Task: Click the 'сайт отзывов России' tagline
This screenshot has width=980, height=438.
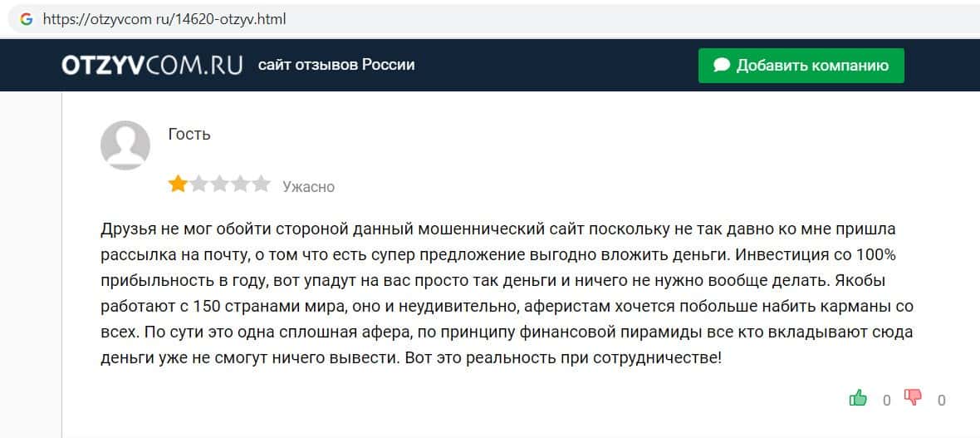Action: click(336, 65)
